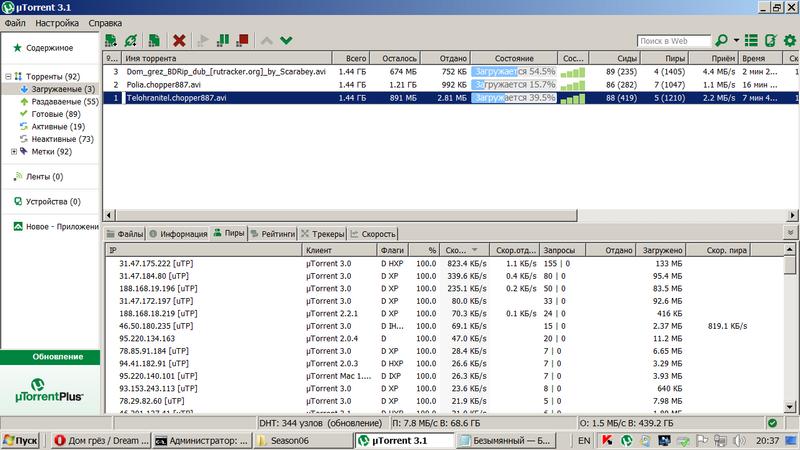Image resolution: width=800 pixels, height=450 pixels.
Task: Click the µTorrentPlus banner
Action: [x=49, y=390]
